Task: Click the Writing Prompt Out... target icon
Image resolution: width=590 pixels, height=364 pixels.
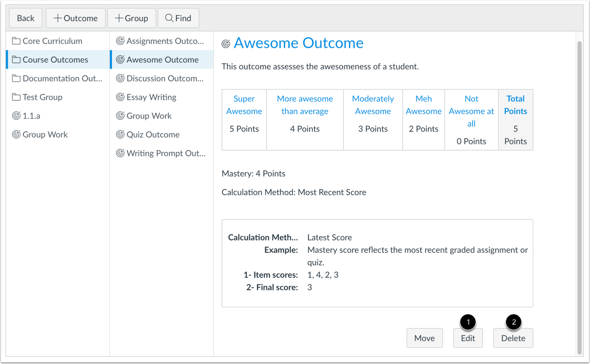Action: click(x=120, y=153)
